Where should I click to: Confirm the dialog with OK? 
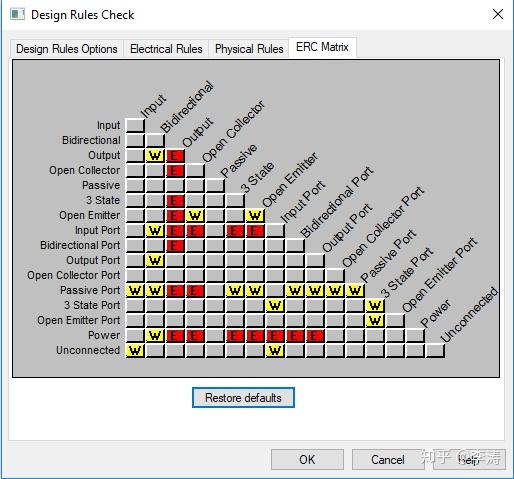307,459
